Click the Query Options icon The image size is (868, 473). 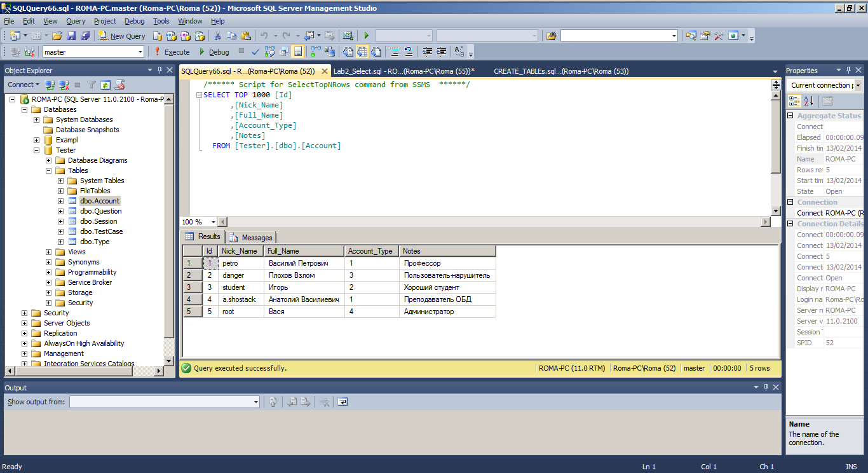283,52
